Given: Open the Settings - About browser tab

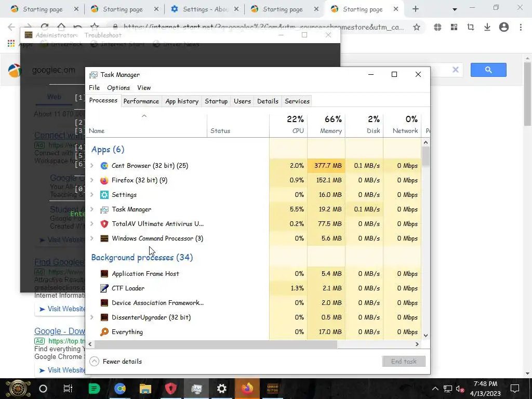Looking at the screenshot, I should point(204,9).
